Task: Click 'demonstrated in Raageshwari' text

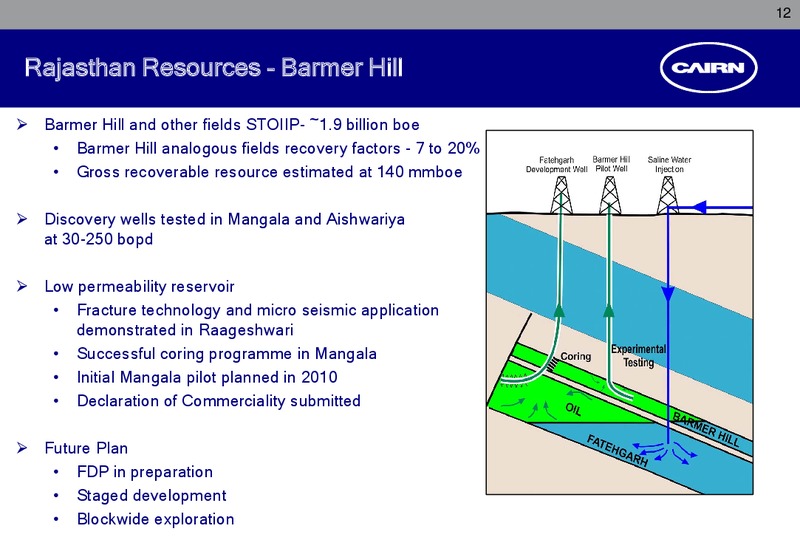Action: (x=185, y=330)
